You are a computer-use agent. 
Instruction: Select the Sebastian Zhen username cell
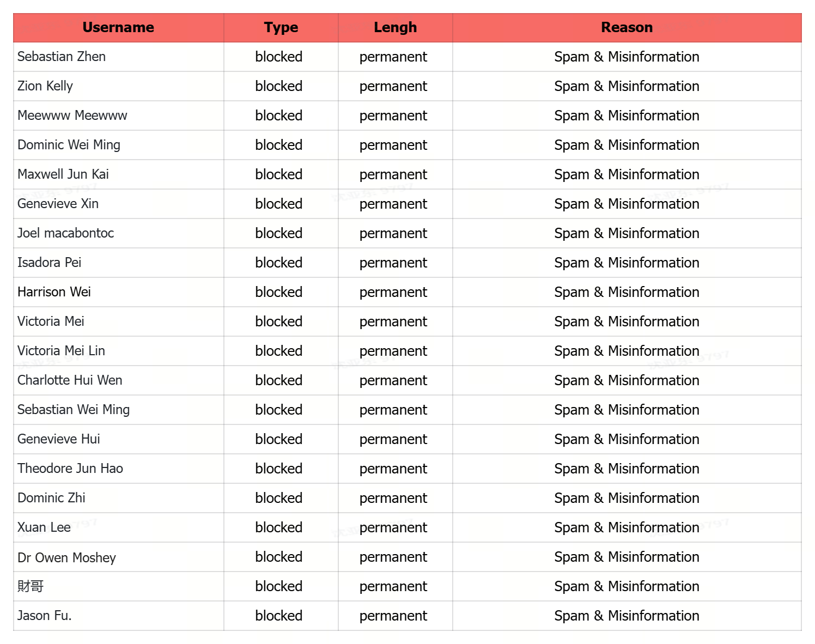[x=62, y=57]
